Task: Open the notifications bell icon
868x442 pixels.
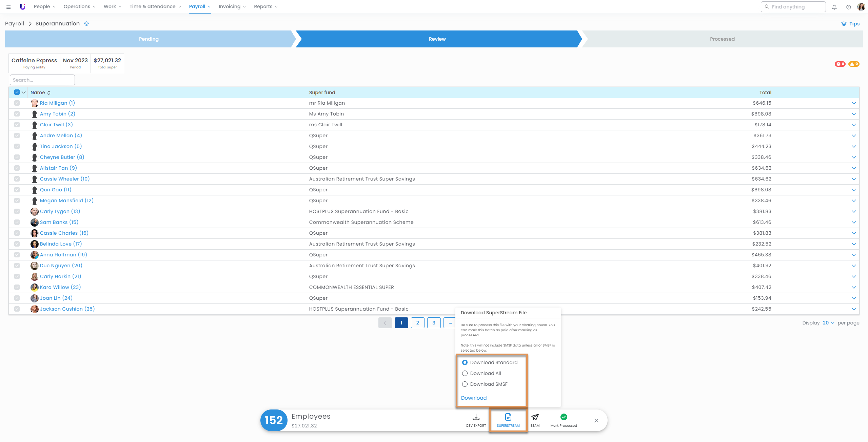Action: tap(834, 7)
